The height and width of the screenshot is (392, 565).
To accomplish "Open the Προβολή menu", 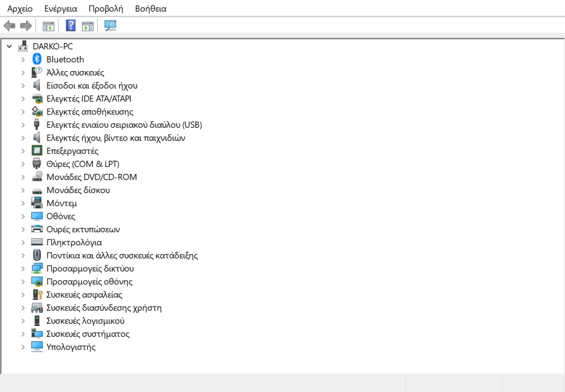I will pos(105,9).
